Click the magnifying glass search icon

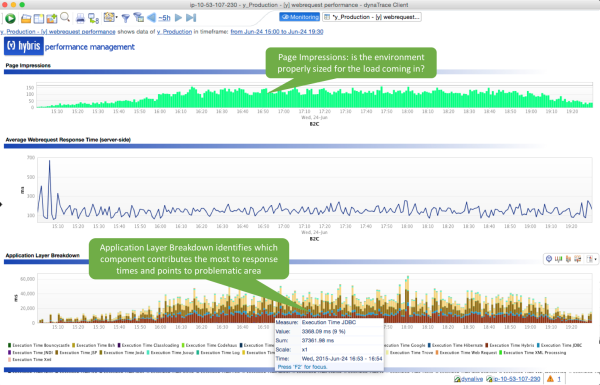click(x=65, y=17)
